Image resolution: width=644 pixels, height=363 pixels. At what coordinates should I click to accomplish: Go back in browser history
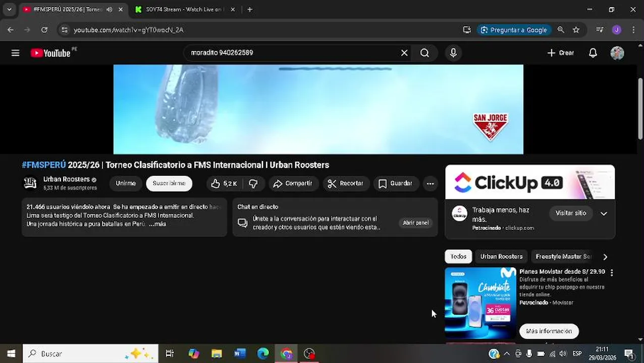click(x=11, y=30)
